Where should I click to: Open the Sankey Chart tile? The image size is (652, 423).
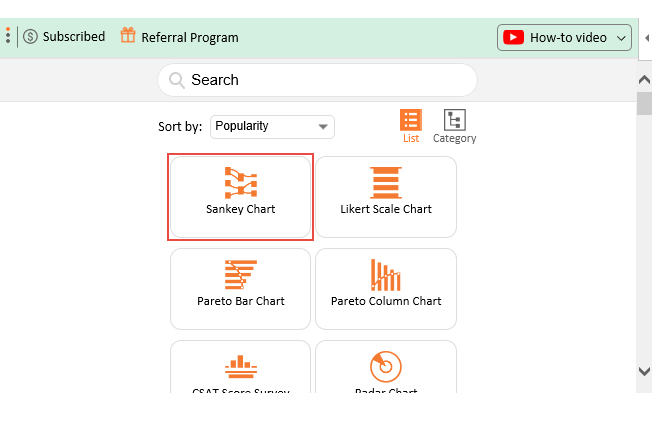[x=240, y=197]
